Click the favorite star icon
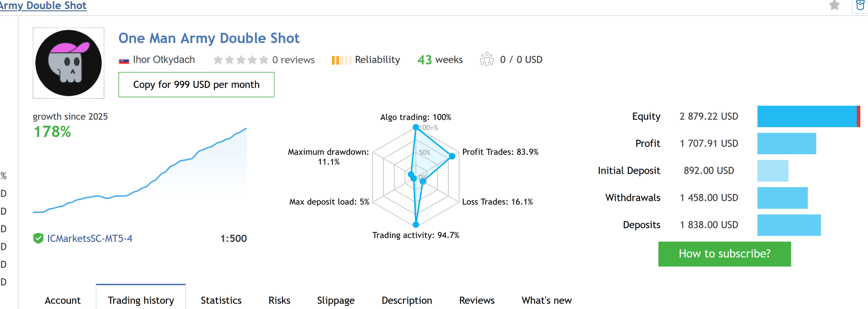This screenshot has height=309, width=868. point(834,5)
